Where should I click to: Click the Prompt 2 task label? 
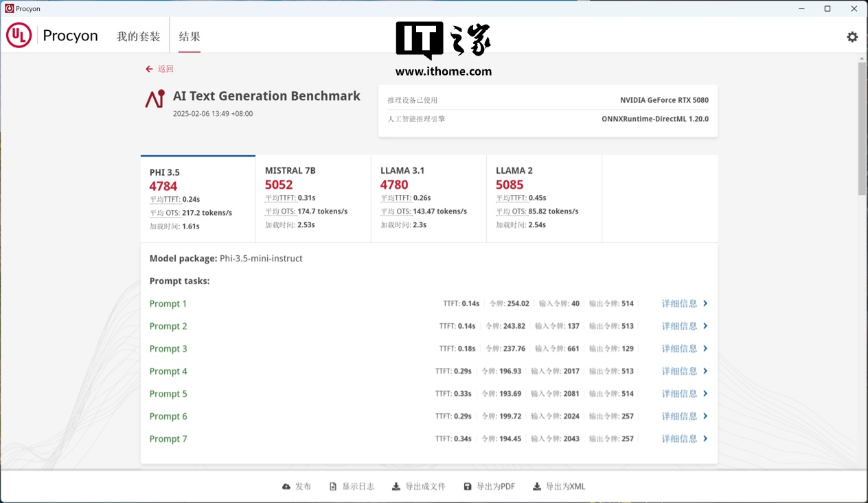pyautogui.click(x=168, y=326)
